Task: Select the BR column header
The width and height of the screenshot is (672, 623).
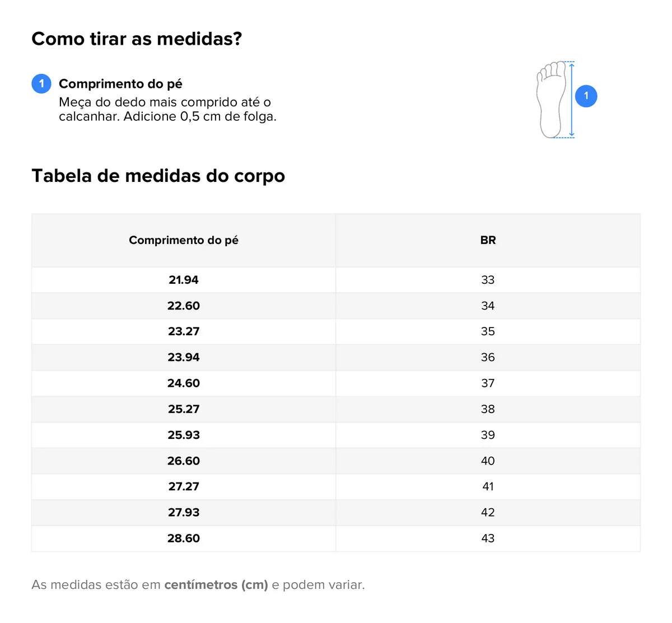Action: 488,240
